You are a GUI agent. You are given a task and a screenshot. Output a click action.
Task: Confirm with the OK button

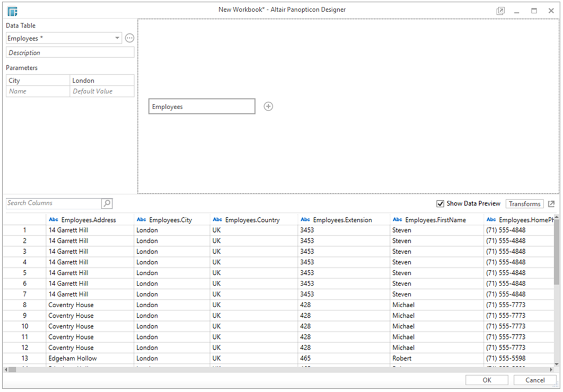[487, 380]
